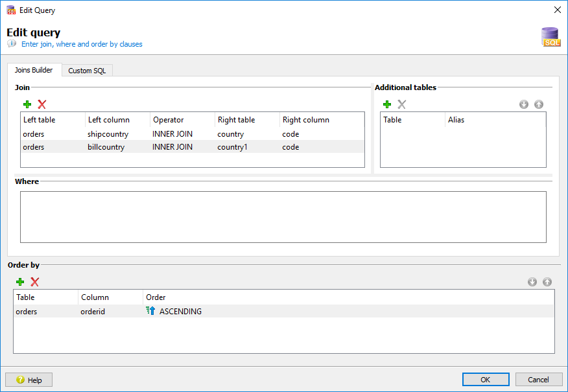Open the Operator dropdown for the first join
The width and height of the screenshot is (568, 392).
[x=182, y=134]
